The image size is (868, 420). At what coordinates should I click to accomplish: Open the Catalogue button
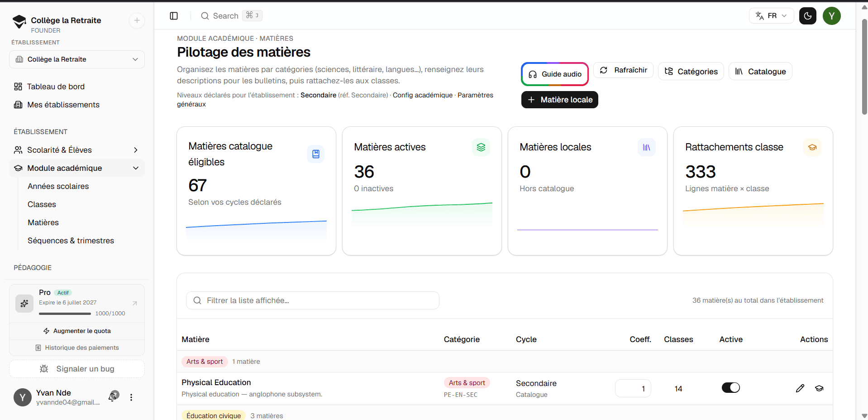[x=760, y=71]
